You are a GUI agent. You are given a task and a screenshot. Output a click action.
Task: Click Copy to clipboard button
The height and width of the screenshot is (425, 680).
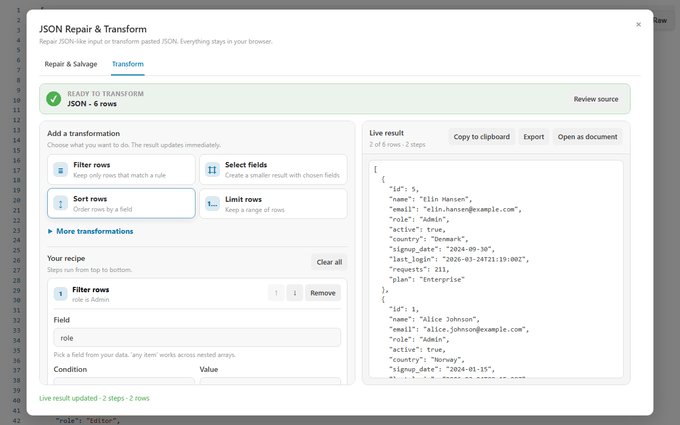coord(481,137)
